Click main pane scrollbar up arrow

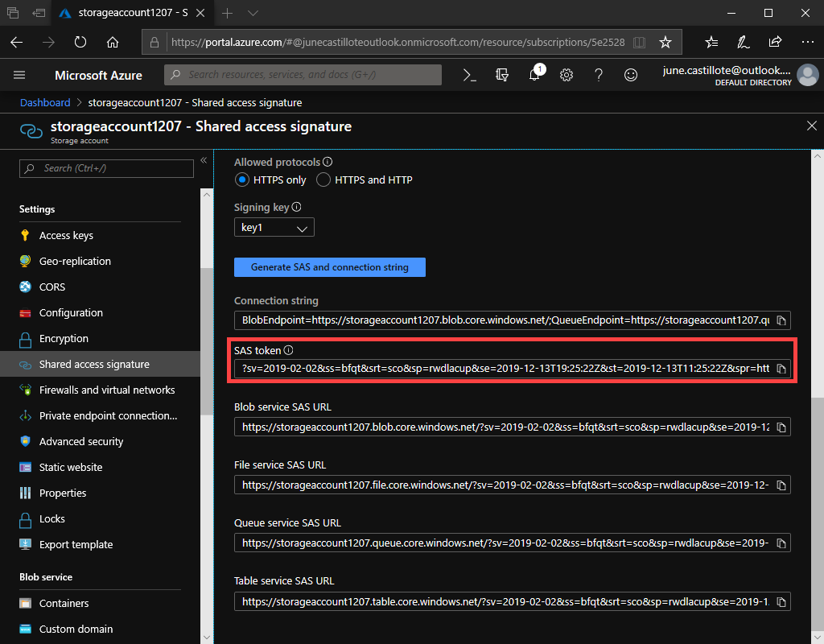click(818, 156)
